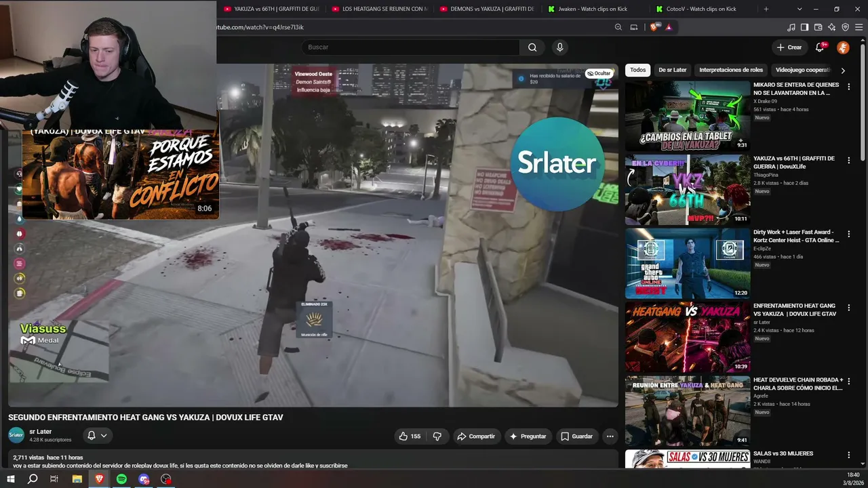Open the Brave Shields lion icon
This screenshot has height=488, width=868.
point(654,27)
